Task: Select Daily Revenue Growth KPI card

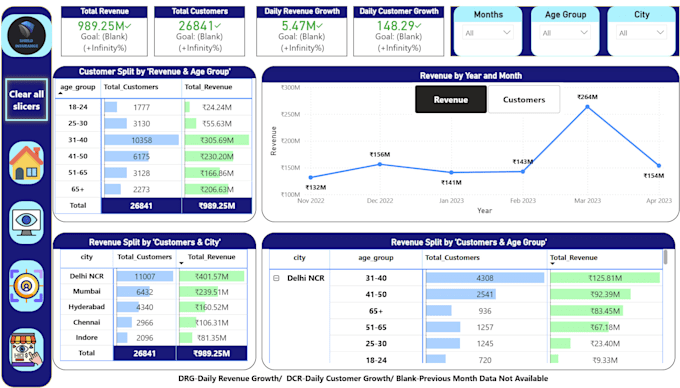Action: (x=302, y=31)
